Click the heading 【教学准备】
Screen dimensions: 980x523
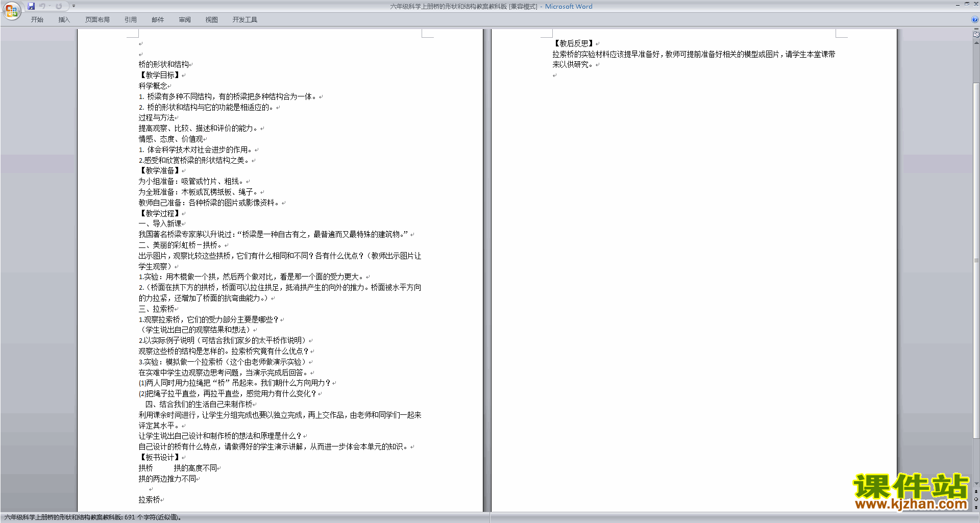[159, 170]
